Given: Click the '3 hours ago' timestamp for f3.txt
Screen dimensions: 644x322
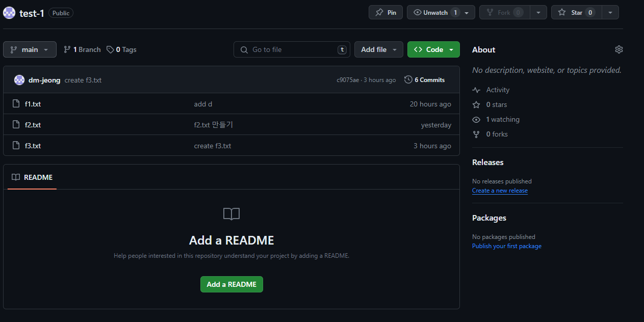Looking at the screenshot, I should (432, 146).
